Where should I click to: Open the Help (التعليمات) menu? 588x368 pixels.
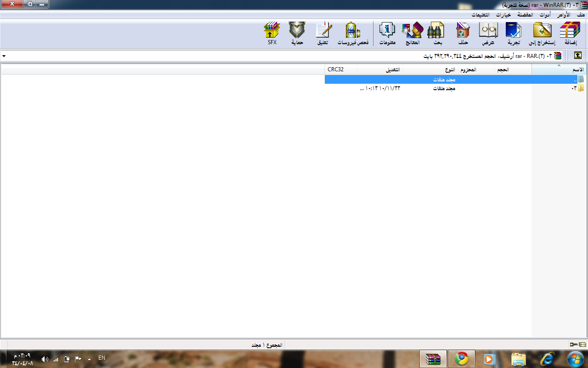tap(481, 15)
